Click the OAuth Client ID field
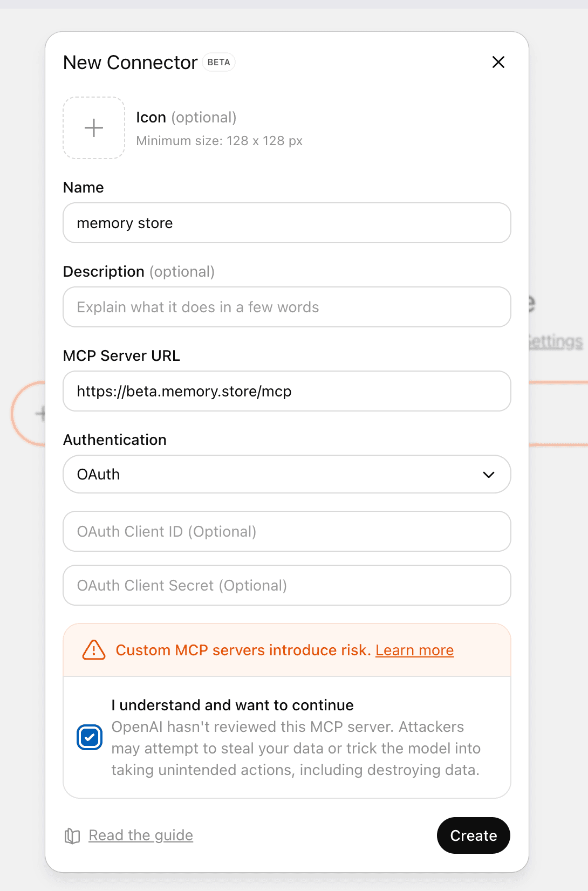The image size is (588, 891). pos(287,531)
